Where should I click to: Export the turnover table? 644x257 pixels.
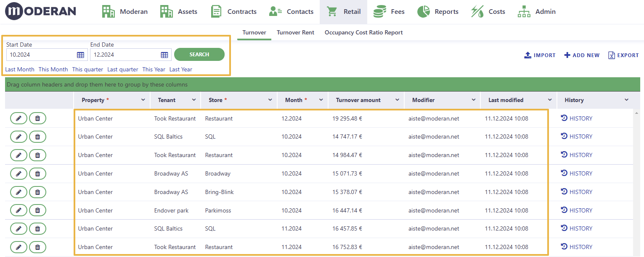pyautogui.click(x=623, y=55)
